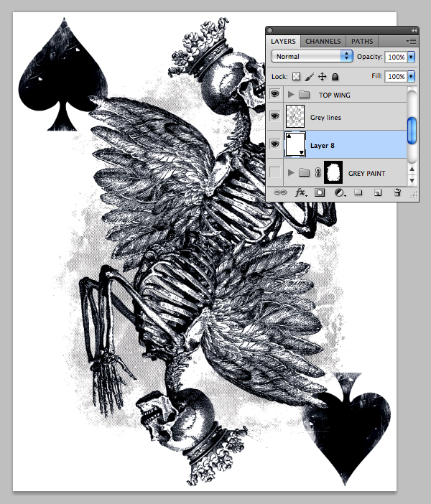Screen dimensions: 431x504
Task: Click the Opacity value field
Action: point(396,57)
